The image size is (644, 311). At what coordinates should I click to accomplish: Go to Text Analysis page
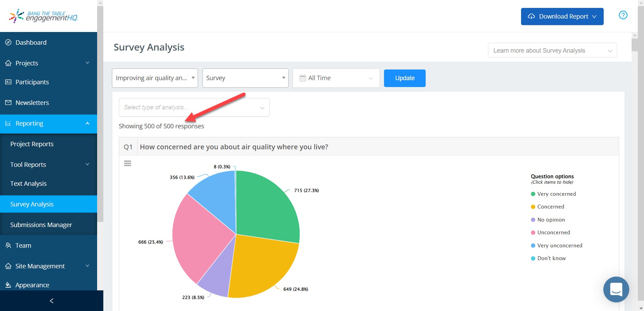point(28,183)
